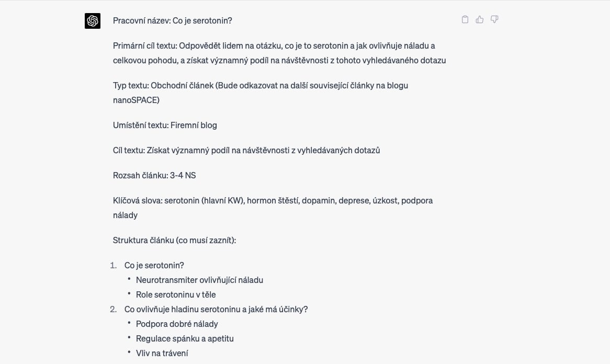Click bullet 'Neurotransmiter ovlivňující náladu'

[x=199, y=280]
